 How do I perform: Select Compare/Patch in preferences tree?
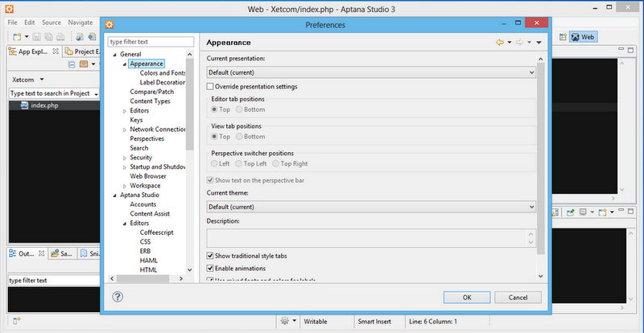tap(152, 92)
